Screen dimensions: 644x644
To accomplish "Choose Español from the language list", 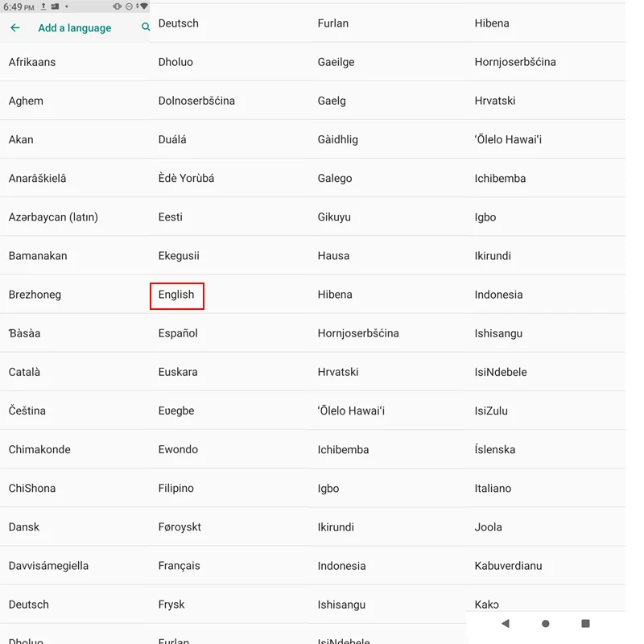I will click(178, 332).
